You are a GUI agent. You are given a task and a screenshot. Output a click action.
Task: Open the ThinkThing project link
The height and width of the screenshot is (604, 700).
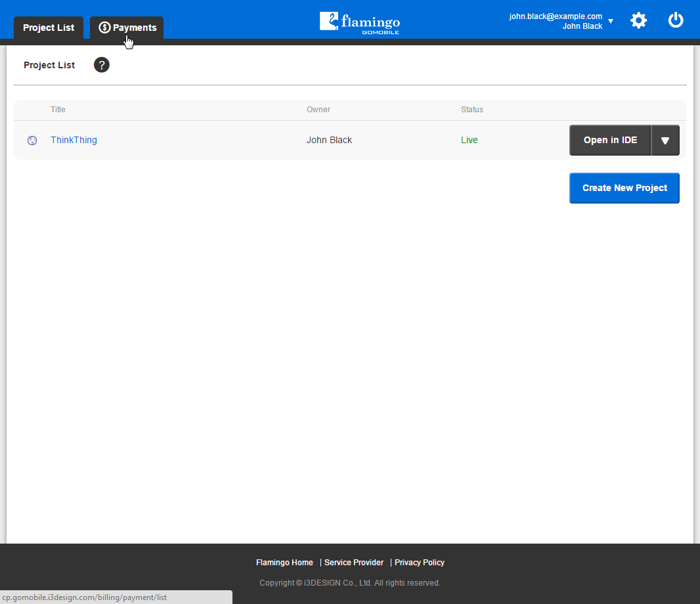tap(74, 140)
